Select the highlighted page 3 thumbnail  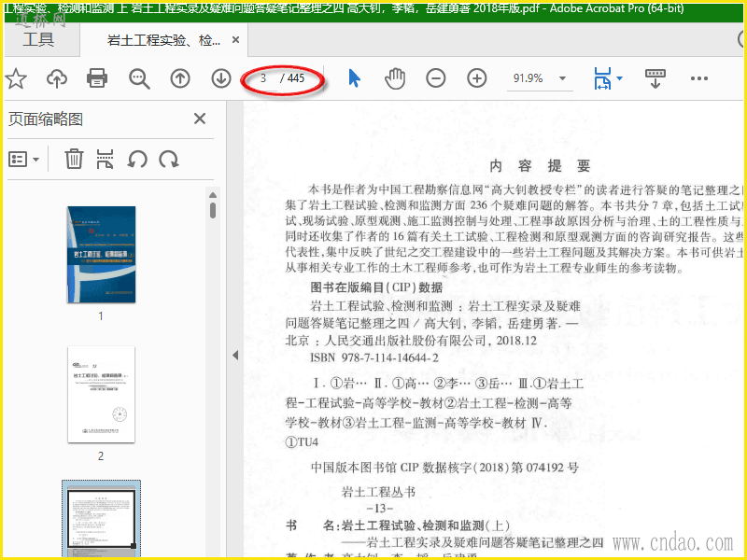[x=102, y=518]
